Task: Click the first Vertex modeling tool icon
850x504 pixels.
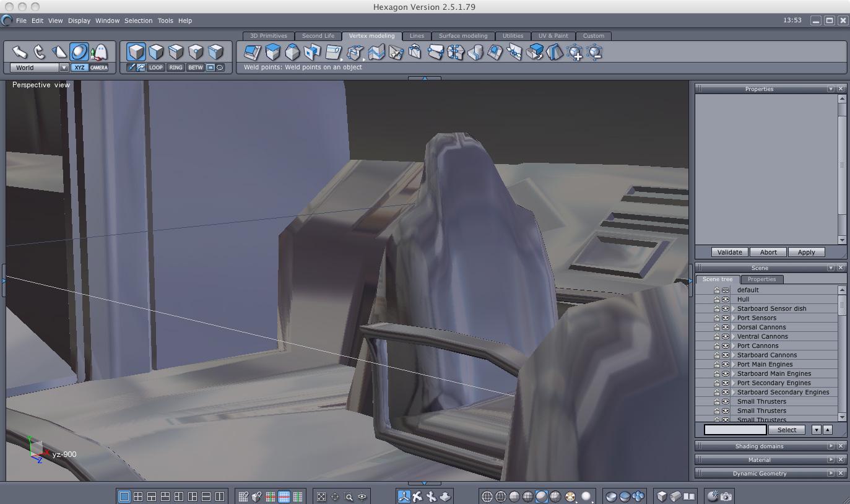Action: tap(252, 52)
